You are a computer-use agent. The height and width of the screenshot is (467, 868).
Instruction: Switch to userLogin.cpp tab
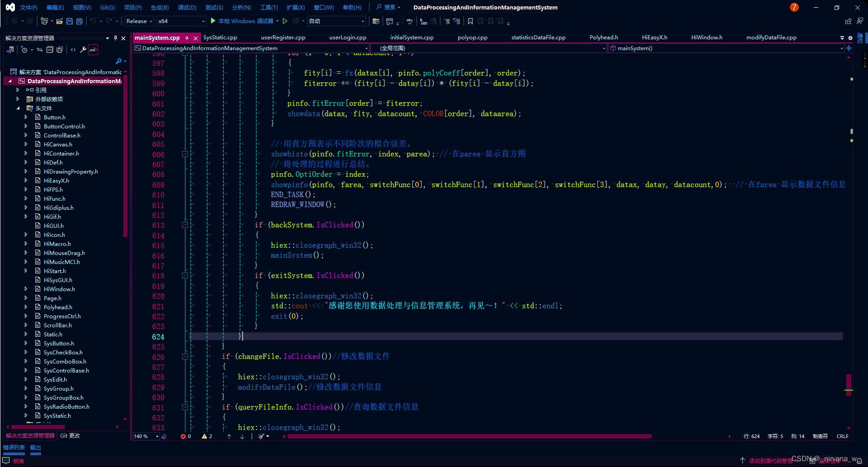347,38
